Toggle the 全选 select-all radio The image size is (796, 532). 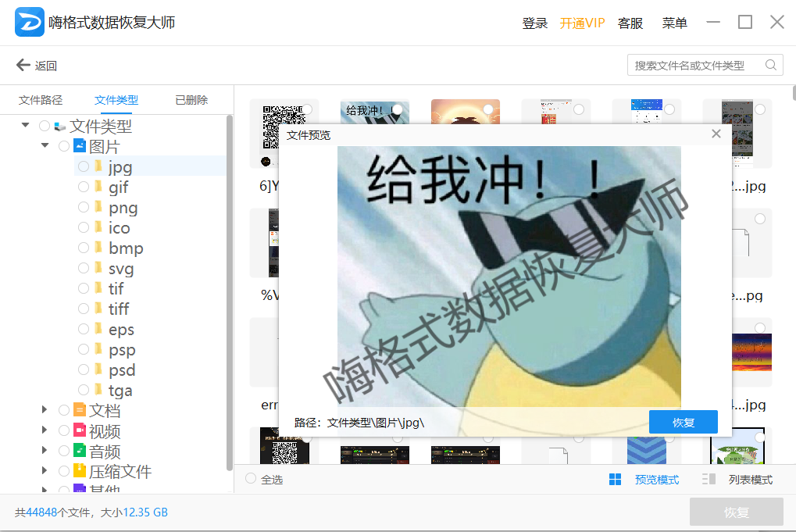tap(250, 478)
